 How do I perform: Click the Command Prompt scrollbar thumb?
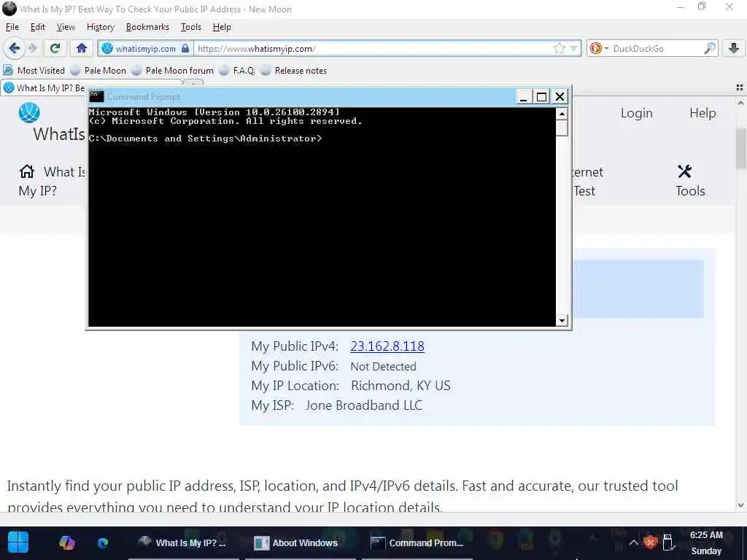[562, 128]
